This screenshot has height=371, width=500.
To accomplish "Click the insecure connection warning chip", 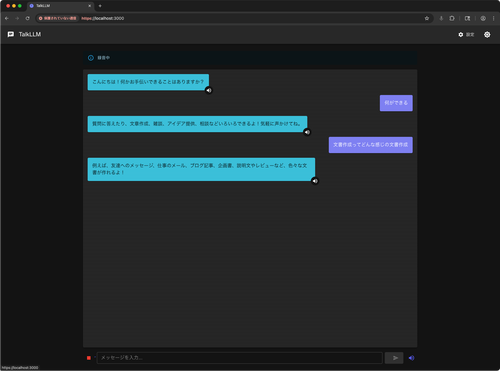I will (x=58, y=18).
